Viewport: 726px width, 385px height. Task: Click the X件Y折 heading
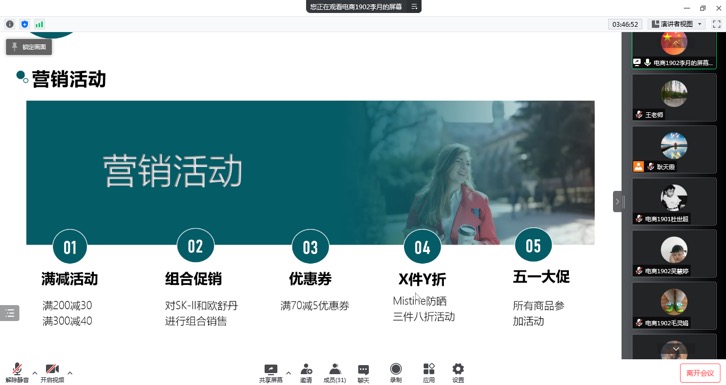(x=422, y=279)
